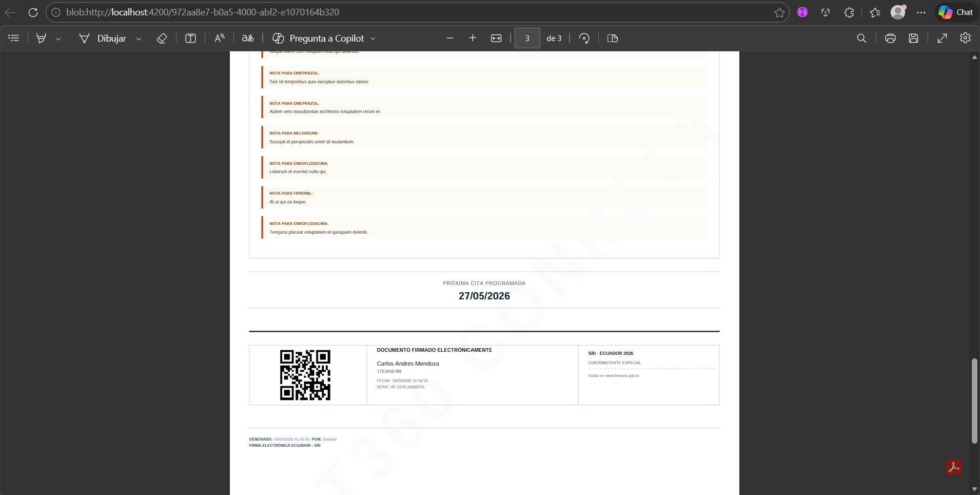Toggle page view layout
Screen dimensions: 980x495
pos(612,38)
